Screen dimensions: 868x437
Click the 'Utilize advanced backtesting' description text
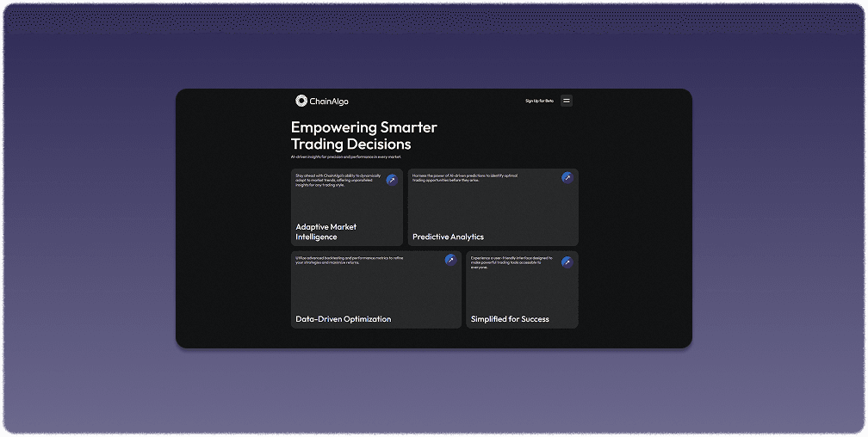(350, 260)
